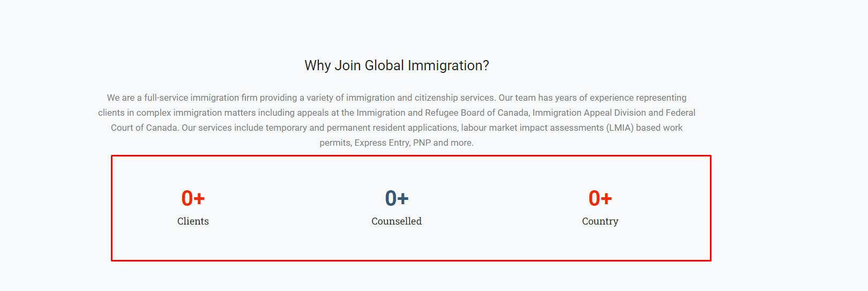The width and height of the screenshot is (868, 291).
Task: Click the text "permits, Express Entry, PNP and more."
Action: (x=396, y=143)
